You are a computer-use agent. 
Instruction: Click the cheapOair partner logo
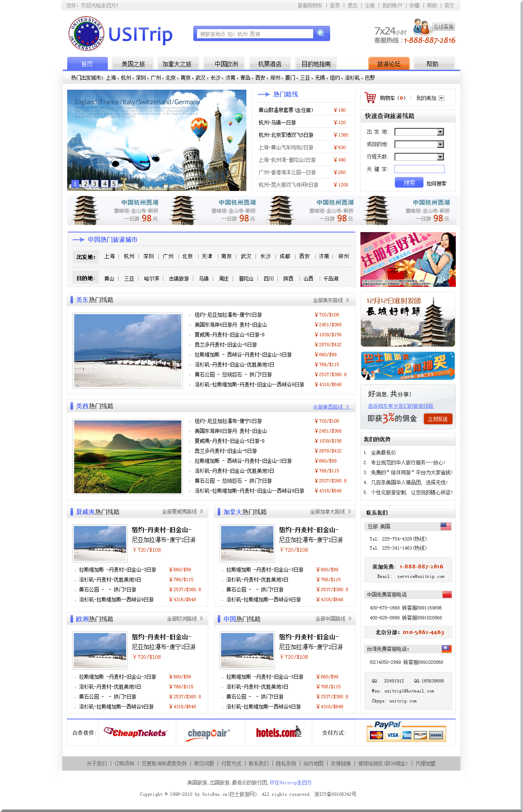pyautogui.click(x=209, y=734)
